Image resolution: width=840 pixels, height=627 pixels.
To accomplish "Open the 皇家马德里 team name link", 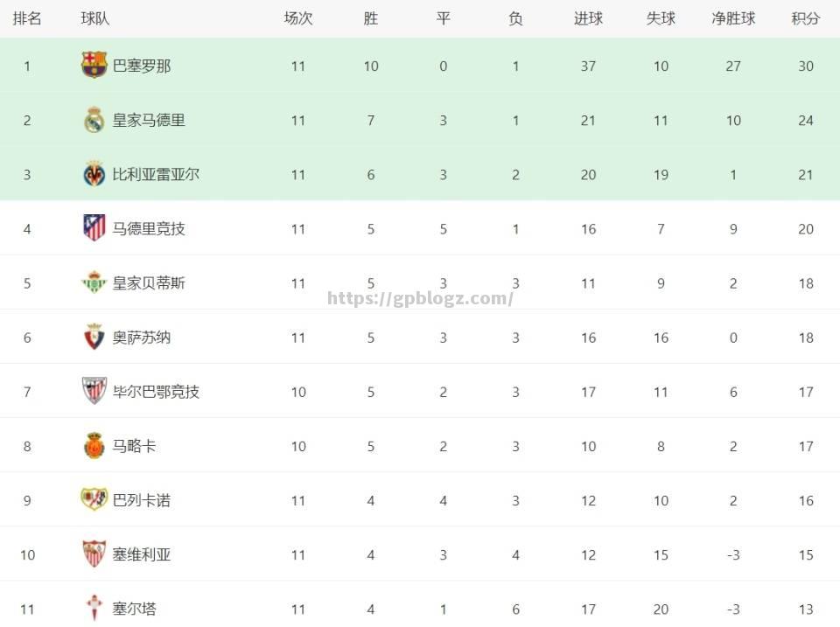I will (x=149, y=120).
